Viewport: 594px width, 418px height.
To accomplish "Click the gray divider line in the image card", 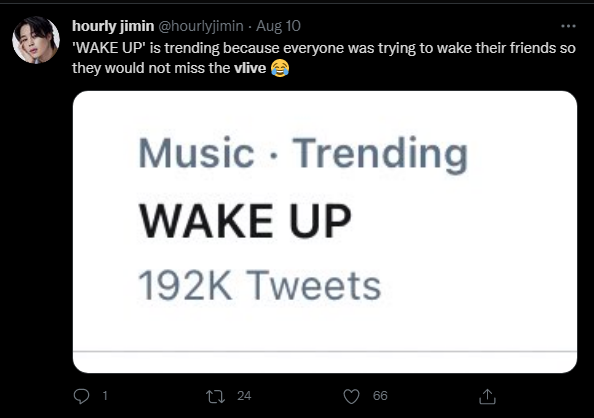I will coord(325,351).
